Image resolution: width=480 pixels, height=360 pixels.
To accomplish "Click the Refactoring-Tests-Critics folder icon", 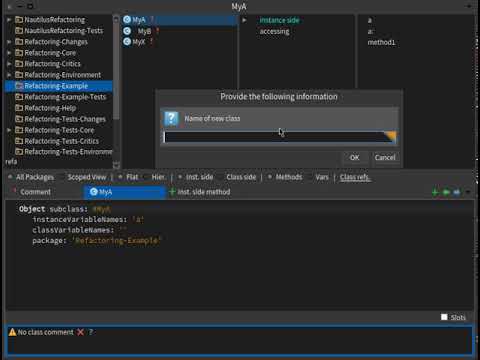I will coord(19,141).
